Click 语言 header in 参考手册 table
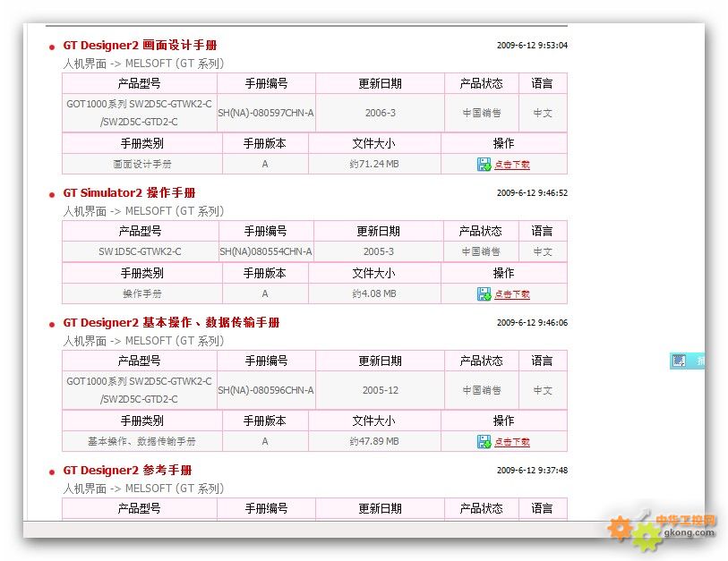The image size is (728, 561). [543, 508]
